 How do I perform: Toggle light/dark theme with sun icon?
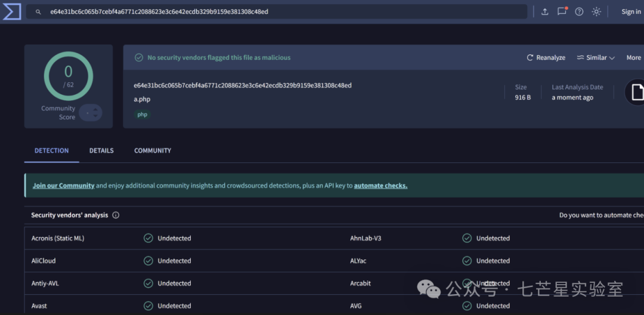coord(596,12)
